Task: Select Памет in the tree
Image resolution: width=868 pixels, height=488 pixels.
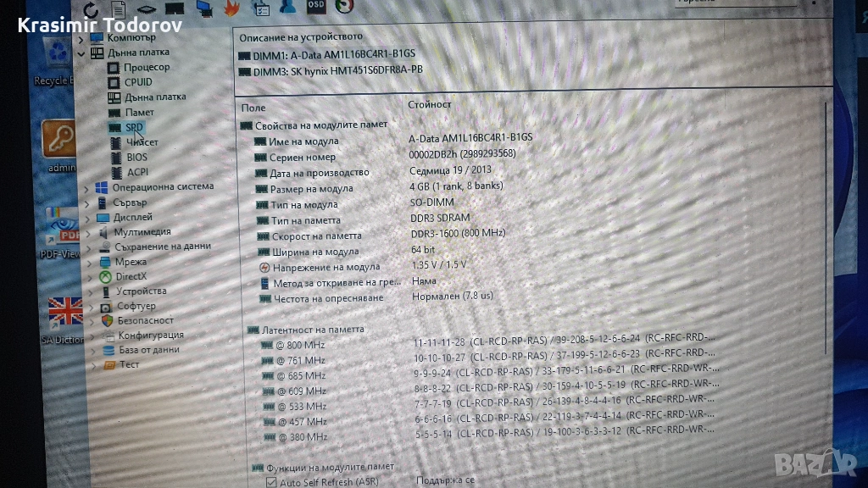Action: [139, 113]
